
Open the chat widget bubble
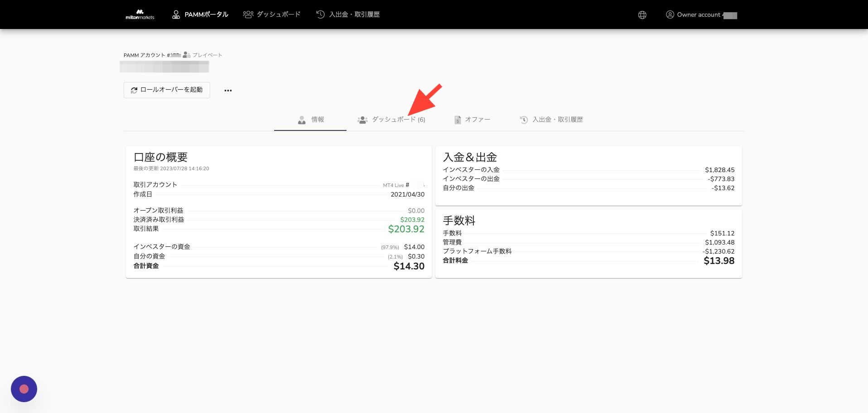[x=24, y=389]
